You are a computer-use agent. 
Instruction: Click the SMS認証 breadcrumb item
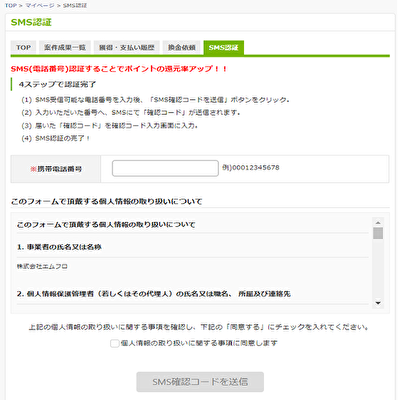pos(75,6)
